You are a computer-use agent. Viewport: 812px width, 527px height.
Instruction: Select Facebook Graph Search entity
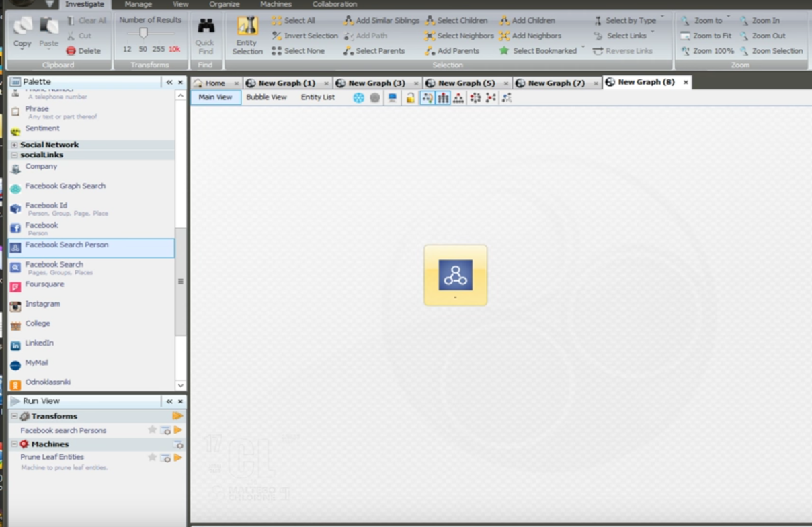(x=91, y=188)
